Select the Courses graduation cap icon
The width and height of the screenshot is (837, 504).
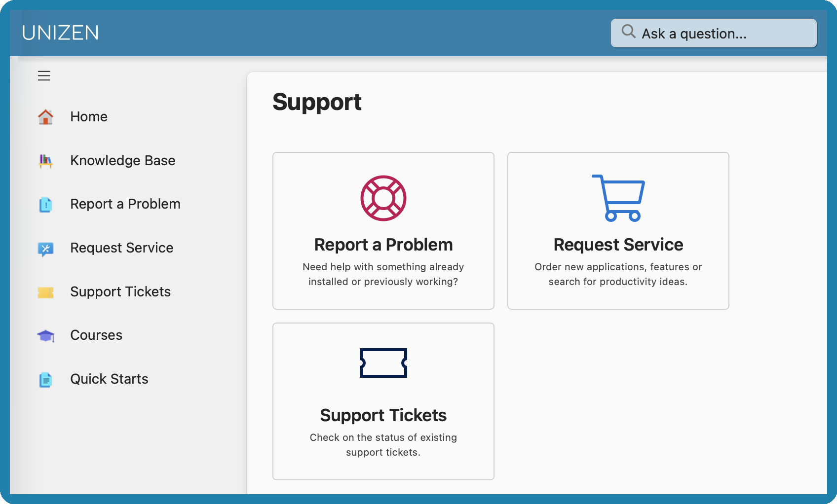click(x=45, y=336)
